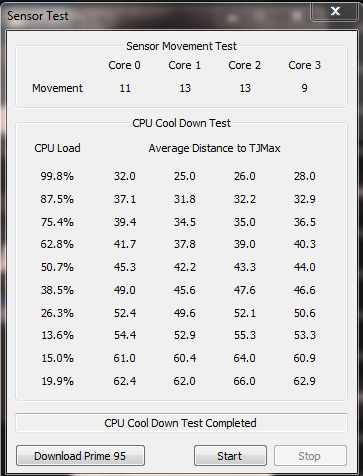Select the Core 0 column header
This screenshot has width=363, height=476.
[124, 65]
